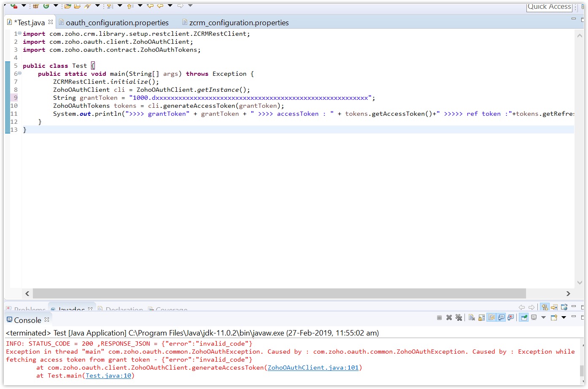Click the Last Edit Location toolbar icon
Image resolution: width=588 pixels, height=389 pixels.
150,6
